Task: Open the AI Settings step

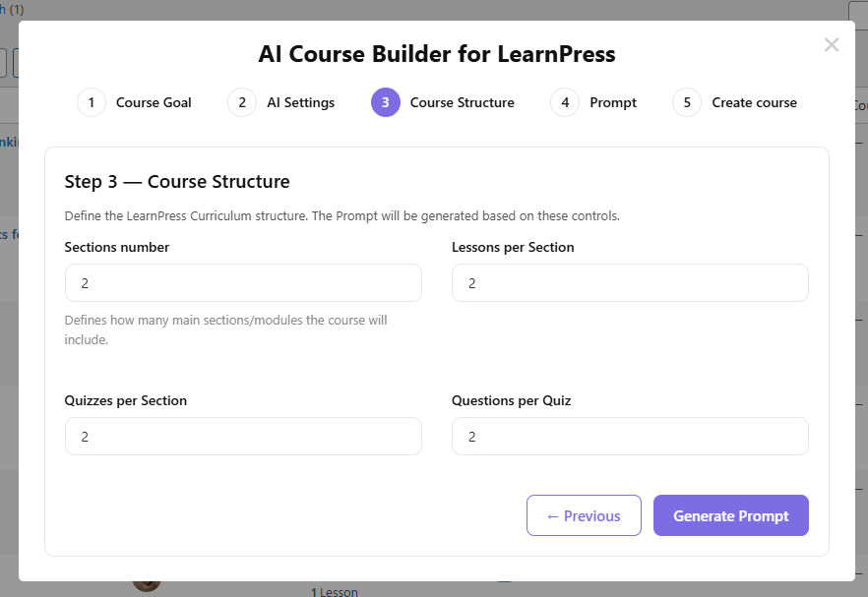Action: point(301,102)
